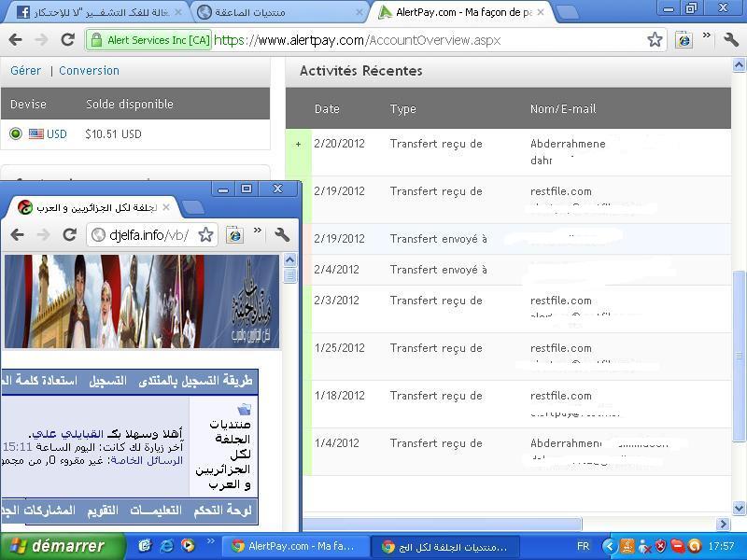The width and height of the screenshot is (747, 560).
Task: Go back in the AlertPay browser window
Action: point(15,39)
